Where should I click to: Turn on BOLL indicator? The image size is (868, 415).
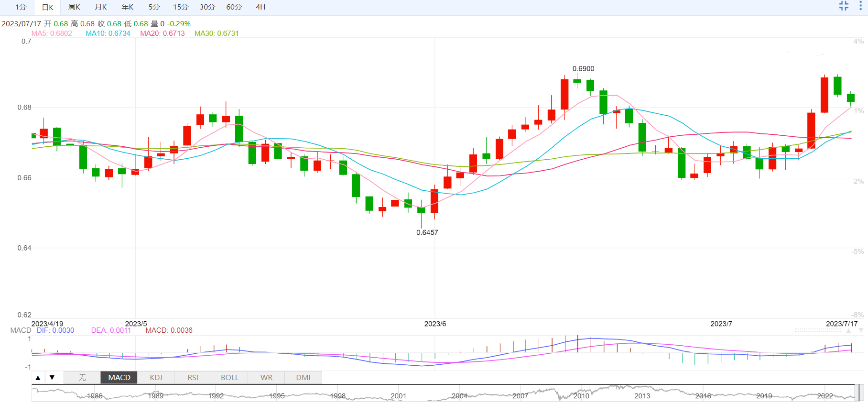(x=229, y=378)
